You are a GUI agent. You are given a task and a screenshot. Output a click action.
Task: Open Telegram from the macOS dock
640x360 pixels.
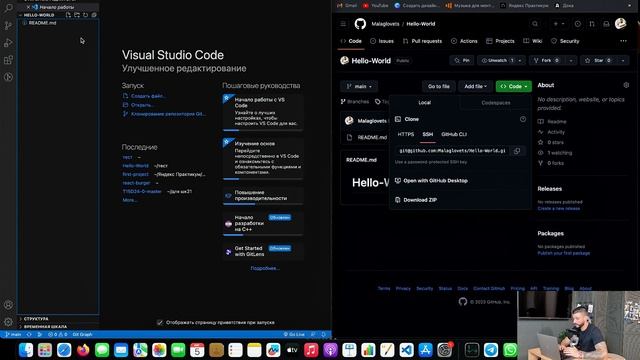[x=491, y=350]
